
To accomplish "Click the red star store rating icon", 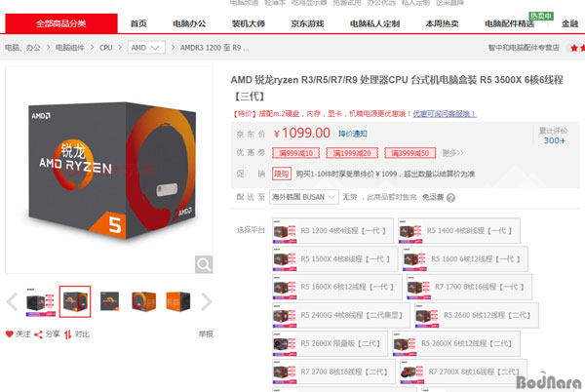I will (574, 48).
